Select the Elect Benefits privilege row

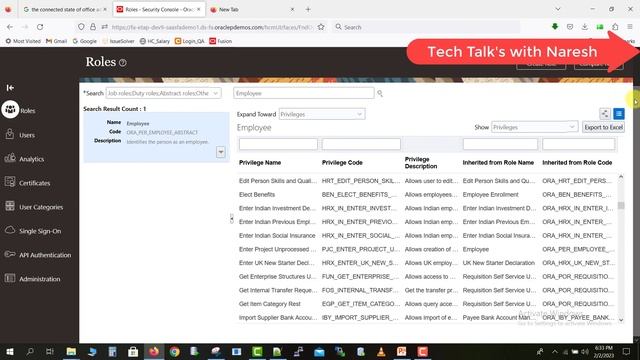[427, 195]
